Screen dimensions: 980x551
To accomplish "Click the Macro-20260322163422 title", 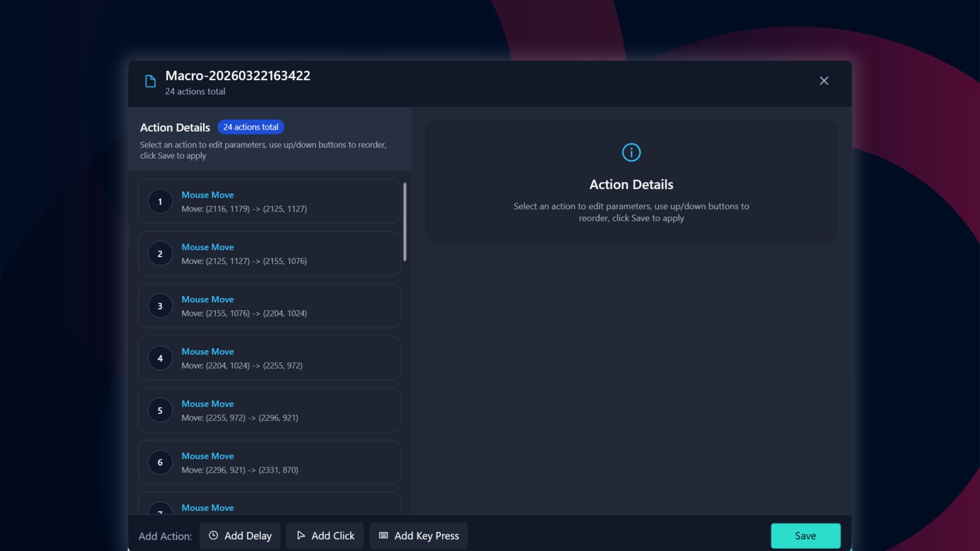I will click(x=238, y=76).
